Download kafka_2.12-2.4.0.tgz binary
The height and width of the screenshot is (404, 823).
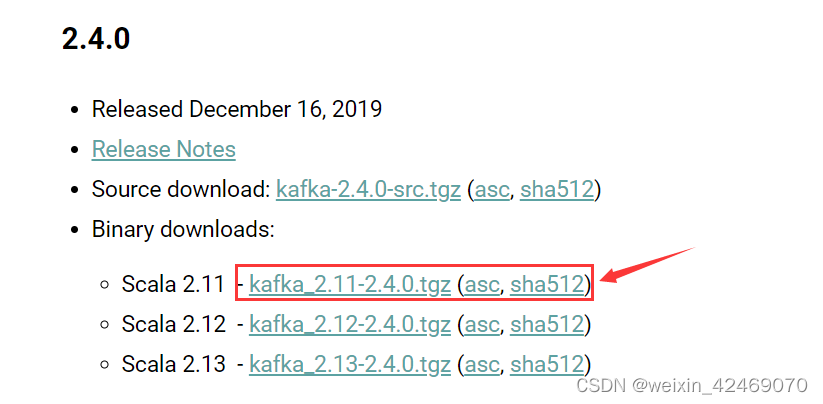point(350,325)
